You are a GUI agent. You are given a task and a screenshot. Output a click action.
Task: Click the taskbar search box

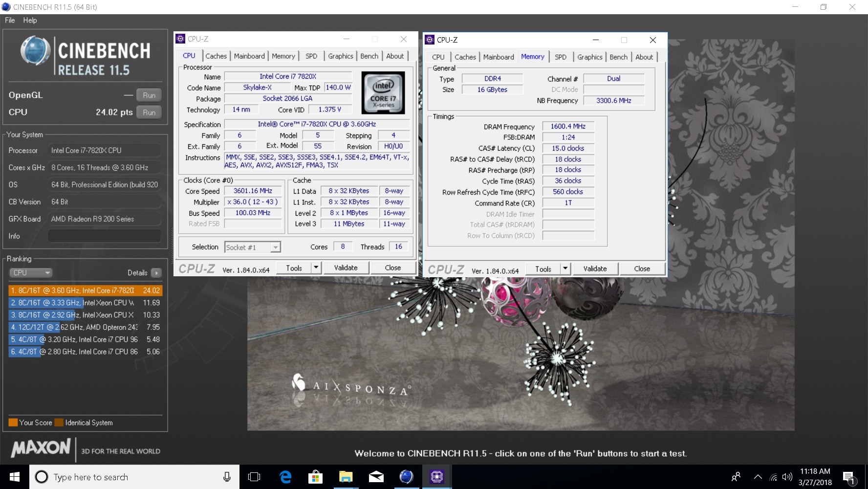134,477
